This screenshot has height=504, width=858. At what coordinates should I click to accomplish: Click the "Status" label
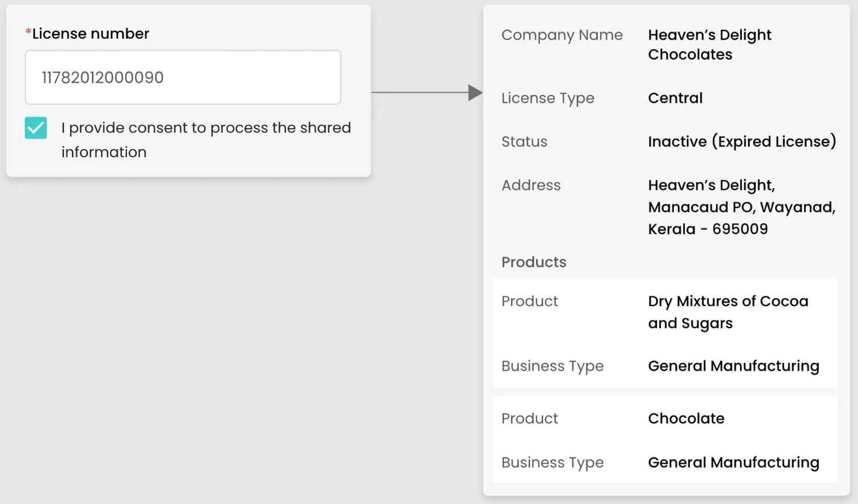click(x=524, y=142)
